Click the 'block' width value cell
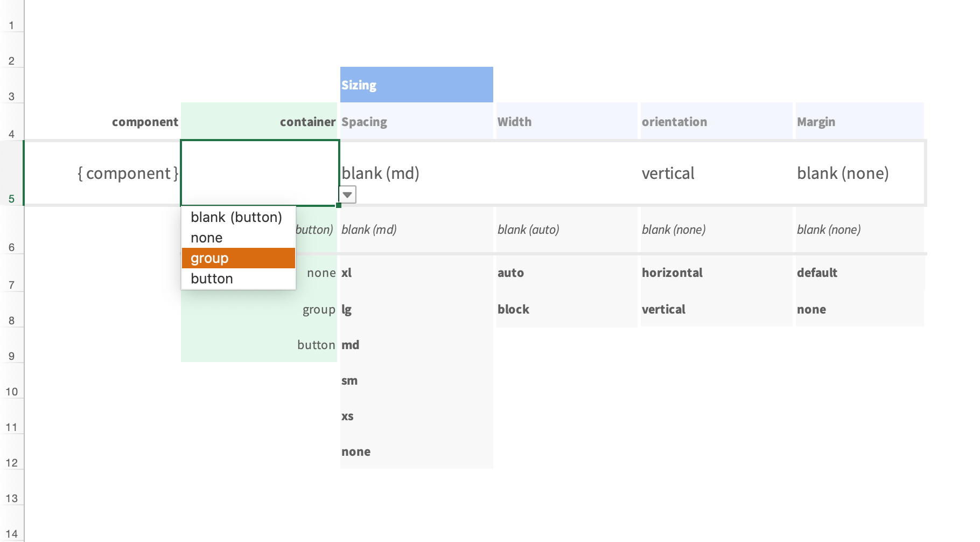This screenshot has width=980, height=542. coord(566,309)
